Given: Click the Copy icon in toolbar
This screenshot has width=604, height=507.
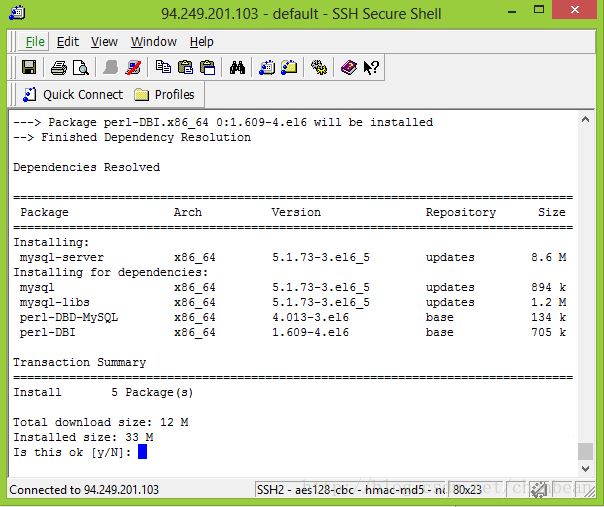Looking at the screenshot, I should click(163, 68).
